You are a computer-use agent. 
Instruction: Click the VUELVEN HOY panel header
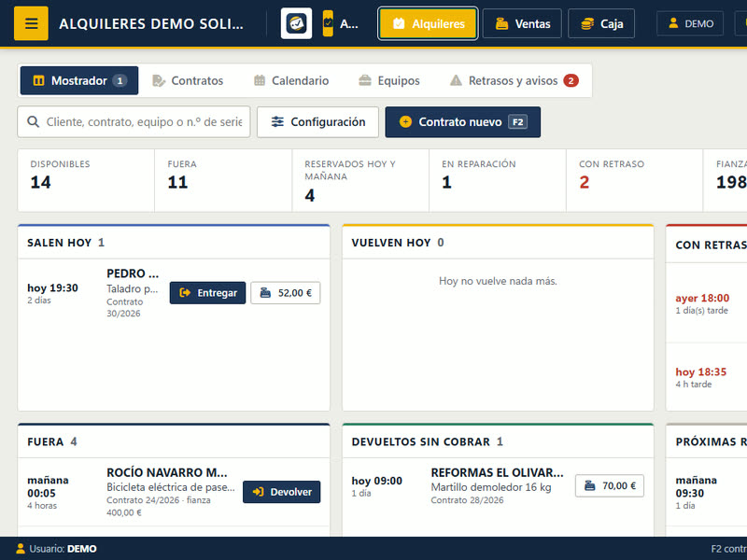click(498, 243)
